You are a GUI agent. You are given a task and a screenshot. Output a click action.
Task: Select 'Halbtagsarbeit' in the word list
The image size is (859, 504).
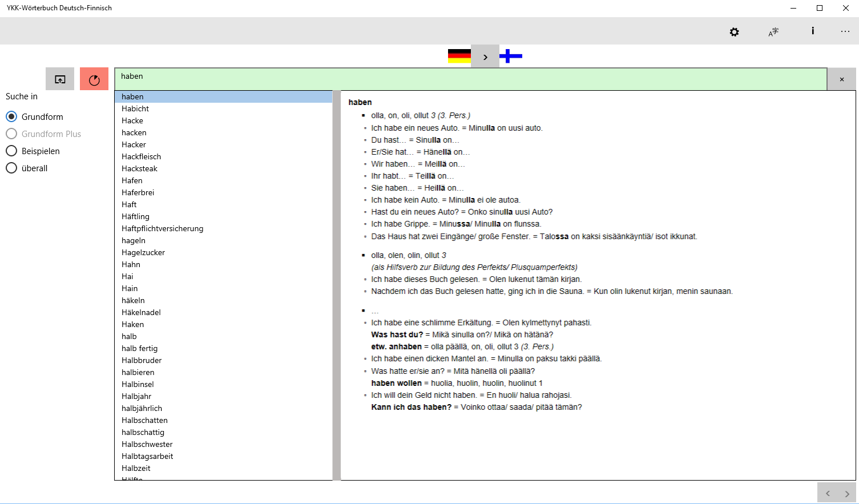(223, 456)
